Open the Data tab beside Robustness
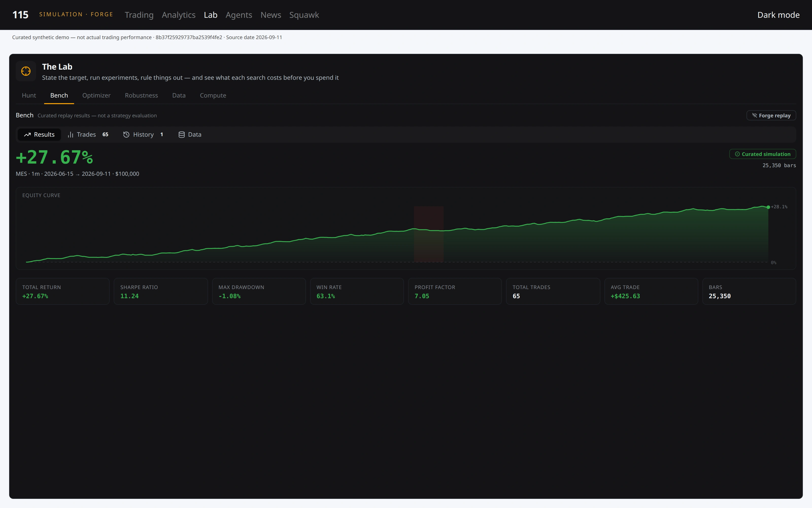 click(x=179, y=96)
